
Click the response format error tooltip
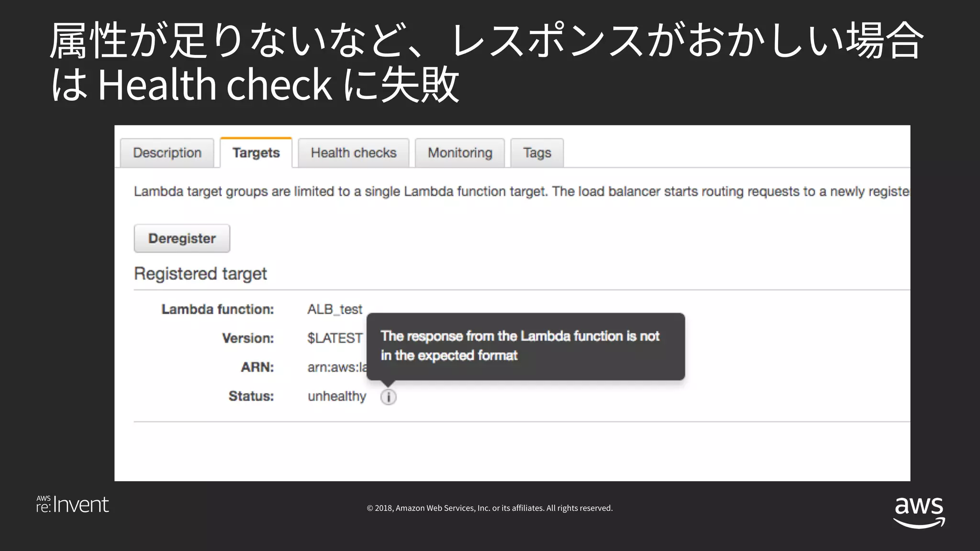[x=525, y=346]
